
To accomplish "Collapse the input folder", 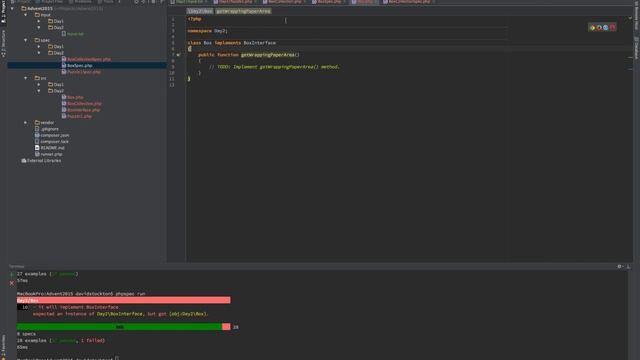I will tap(25, 15).
